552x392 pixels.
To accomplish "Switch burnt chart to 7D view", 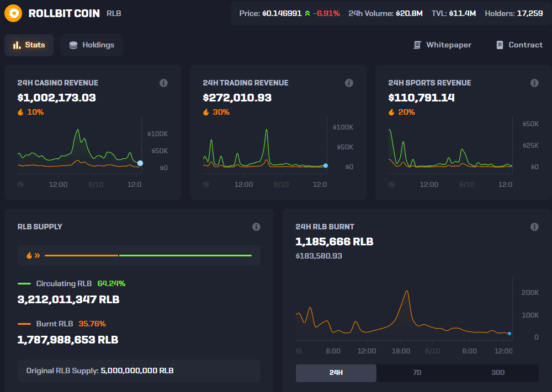I will coord(417,373).
